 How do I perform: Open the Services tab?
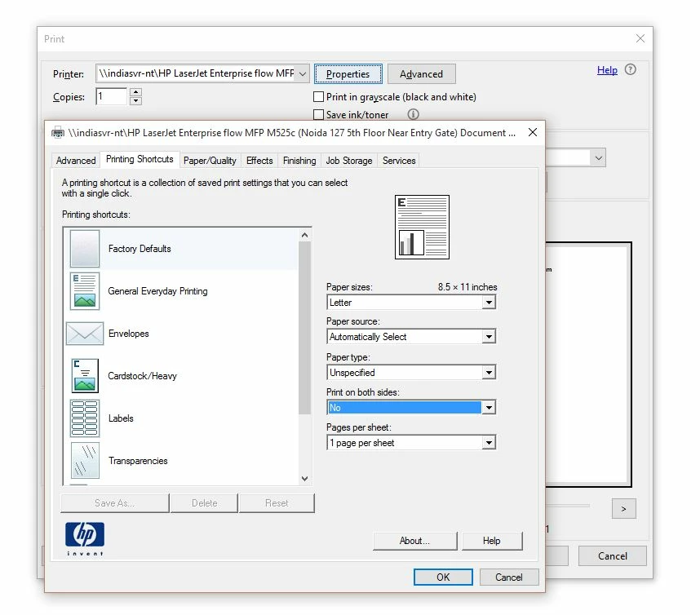[x=399, y=161]
